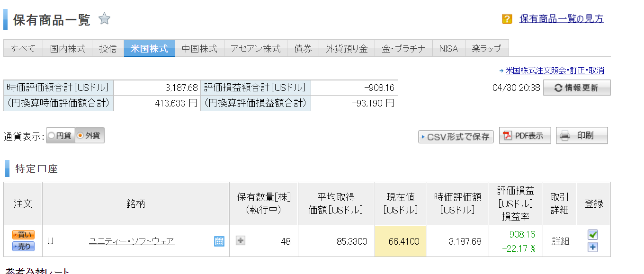Save holdings with CSV形式で保存 button

[x=456, y=137]
